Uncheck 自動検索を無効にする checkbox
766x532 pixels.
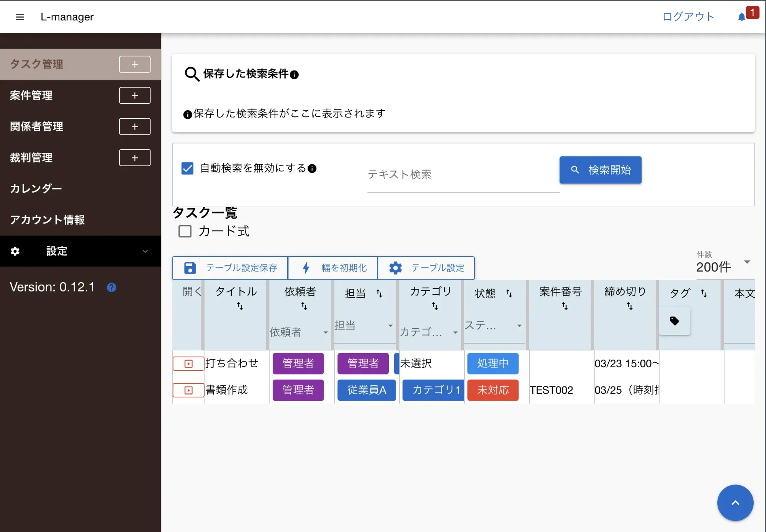click(187, 168)
